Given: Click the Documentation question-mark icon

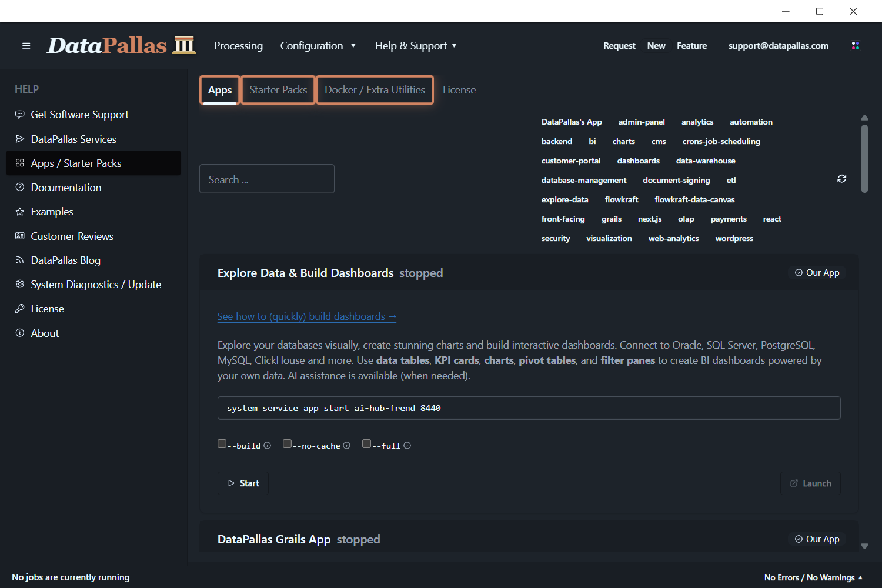Looking at the screenshot, I should 20,187.
